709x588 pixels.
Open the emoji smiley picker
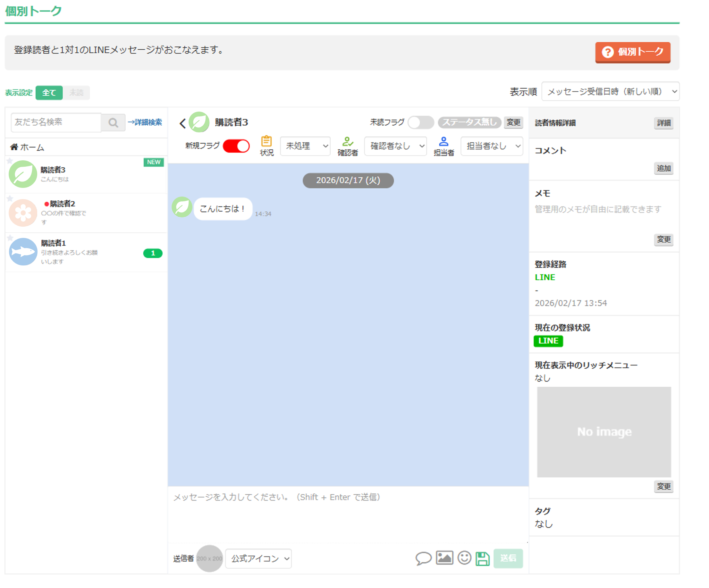[x=464, y=558]
